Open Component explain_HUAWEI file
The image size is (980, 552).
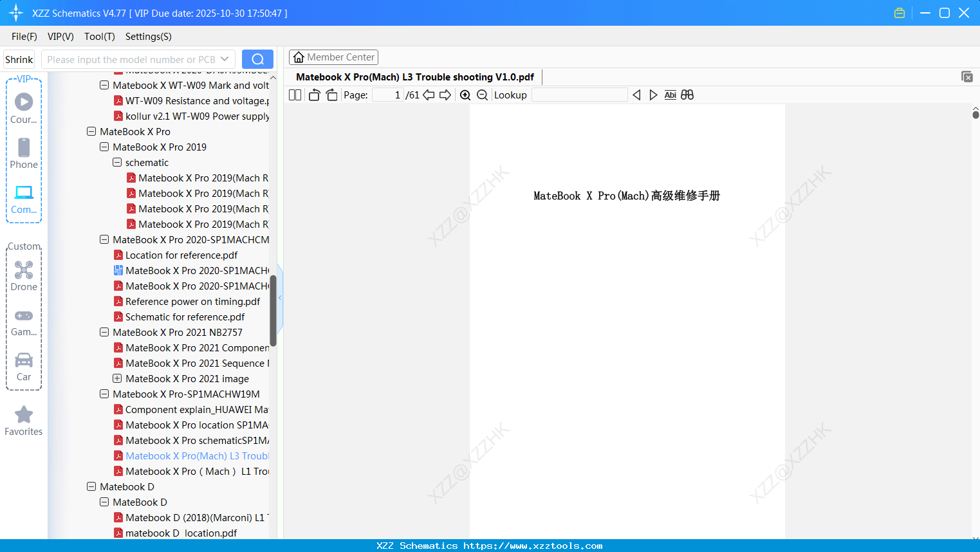point(192,409)
